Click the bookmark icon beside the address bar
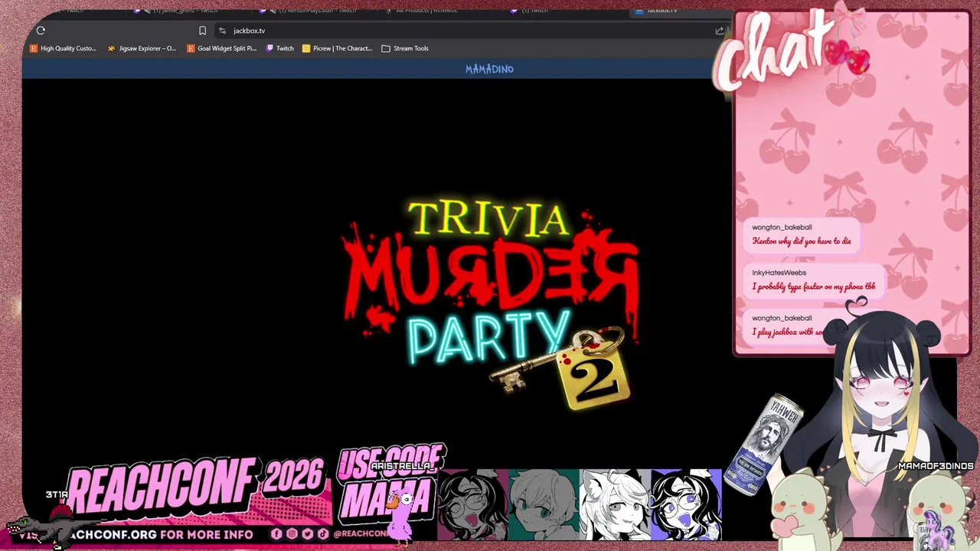 202,31
